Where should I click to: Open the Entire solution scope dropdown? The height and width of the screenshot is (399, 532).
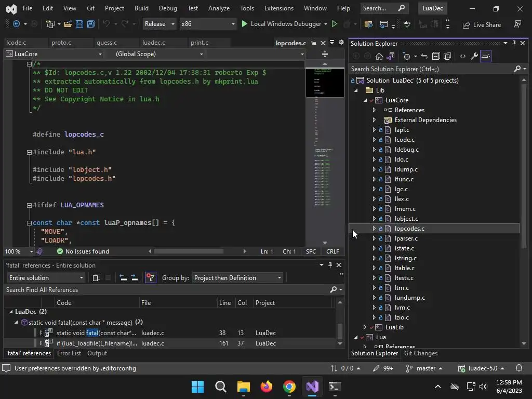click(x=46, y=278)
